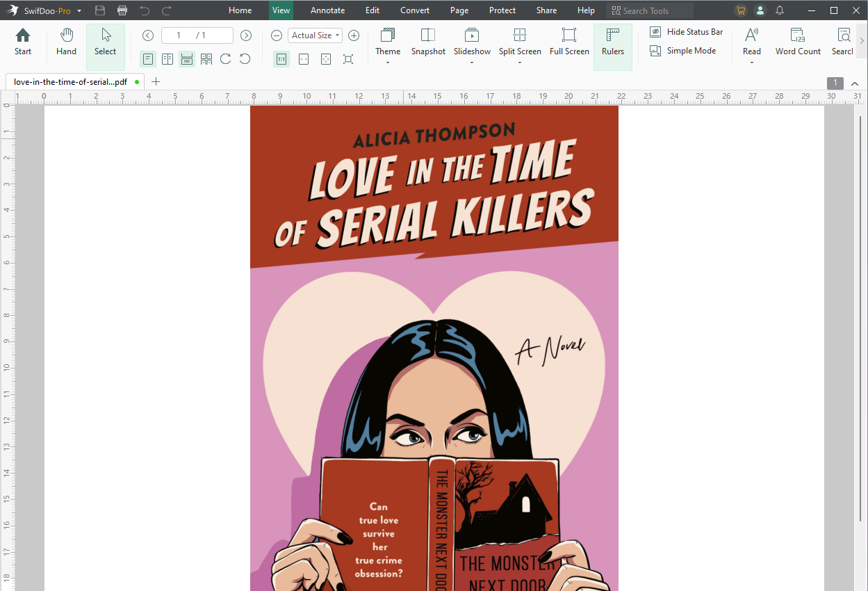Expand the Read aloud options
Image resolution: width=868 pixels, height=591 pixels.
coord(752,63)
